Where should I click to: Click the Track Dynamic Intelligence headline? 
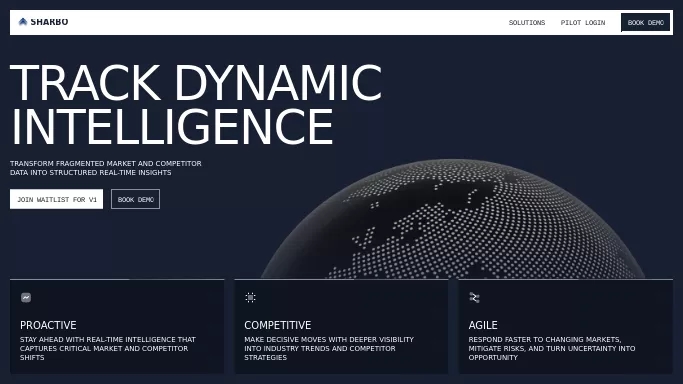pyautogui.click(x=196, y=105)
